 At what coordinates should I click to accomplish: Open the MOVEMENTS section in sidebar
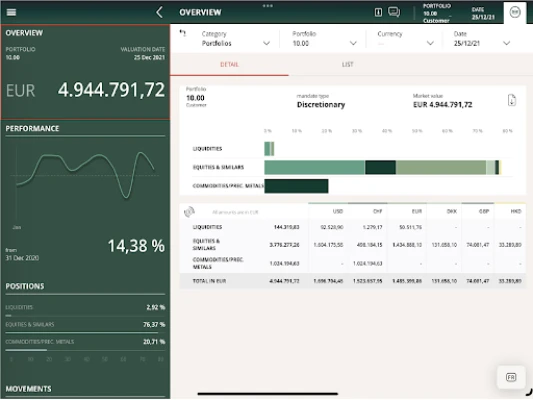[x=29, y=389]
